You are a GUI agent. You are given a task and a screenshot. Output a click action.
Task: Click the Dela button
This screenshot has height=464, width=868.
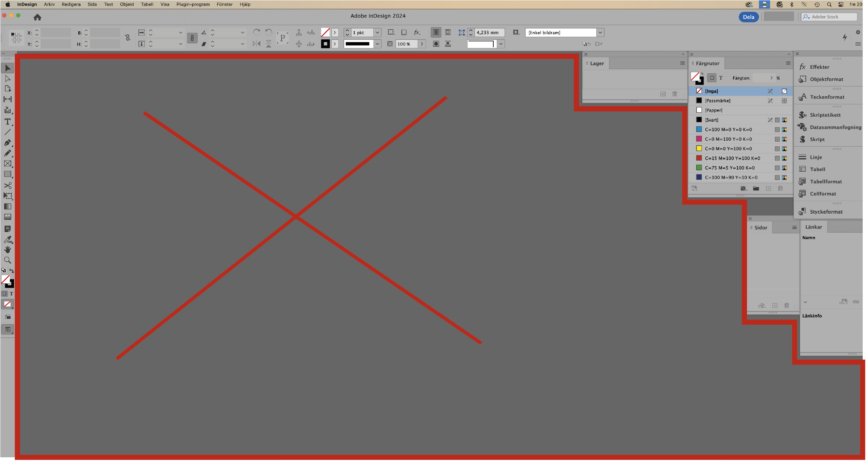(x=748, y=17)
